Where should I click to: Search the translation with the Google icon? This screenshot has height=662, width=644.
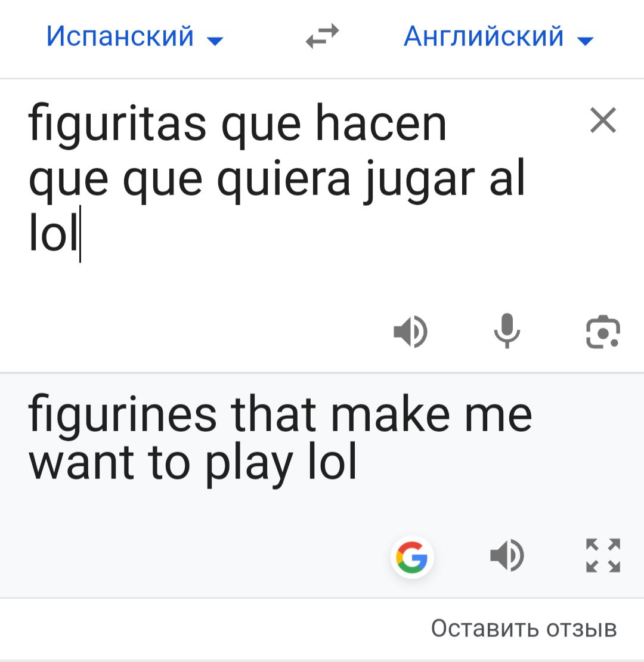(x=412, y=557)
